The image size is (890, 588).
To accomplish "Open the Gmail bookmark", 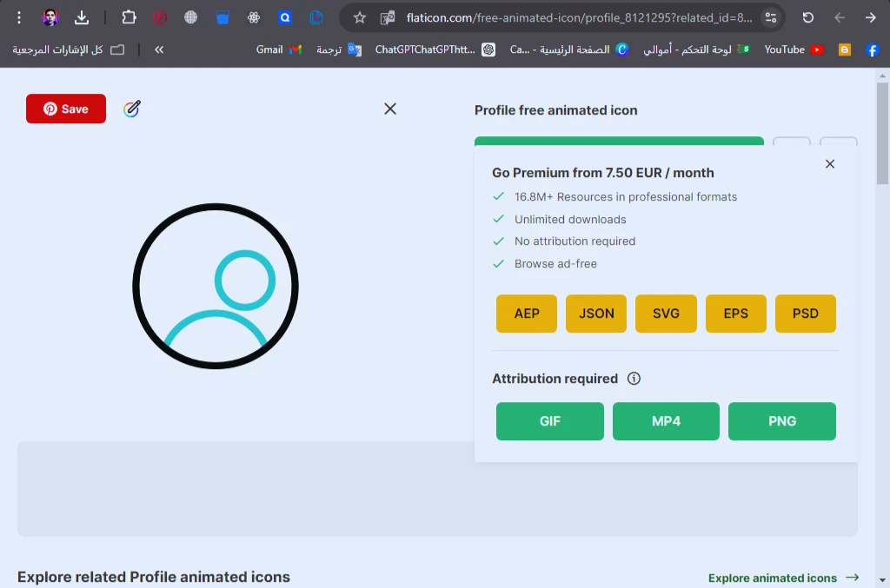I will [279, 50].
